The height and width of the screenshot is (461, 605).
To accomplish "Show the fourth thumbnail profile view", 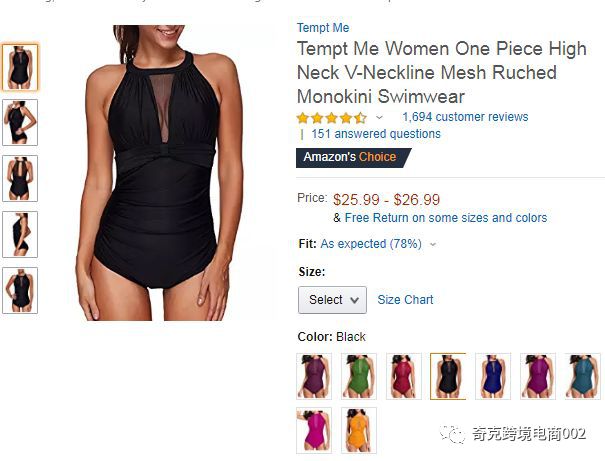I will coord(20,235).
